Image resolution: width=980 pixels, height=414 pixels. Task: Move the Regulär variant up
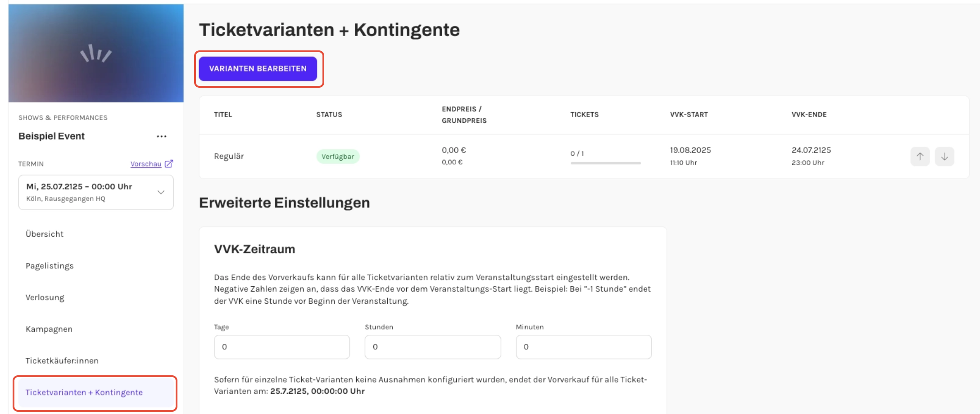point(920,157)
